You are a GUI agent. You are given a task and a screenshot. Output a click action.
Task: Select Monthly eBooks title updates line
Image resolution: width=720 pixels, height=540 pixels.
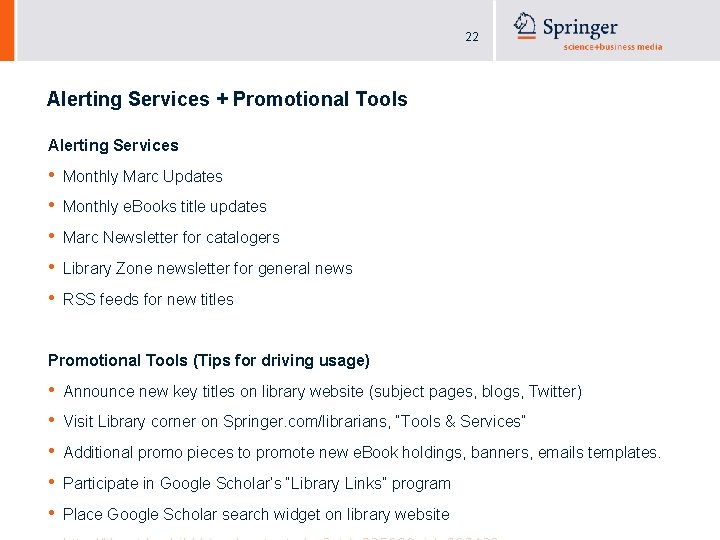[164, 207]
